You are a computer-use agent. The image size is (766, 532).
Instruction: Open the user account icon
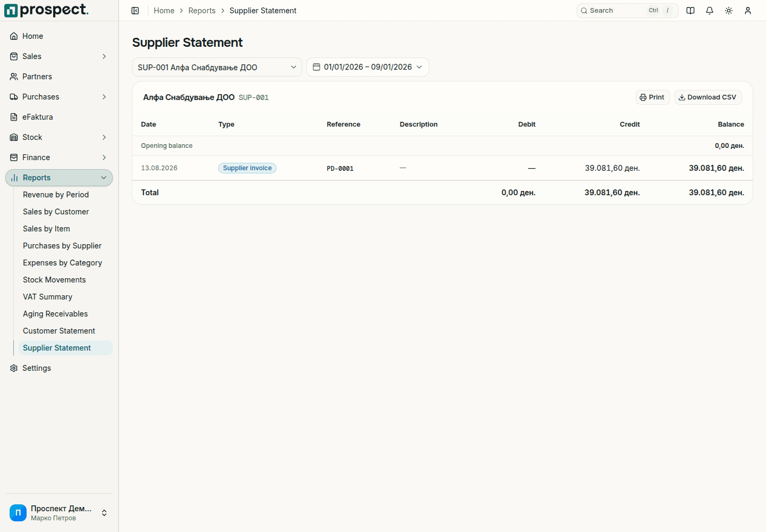click(748, 11)
